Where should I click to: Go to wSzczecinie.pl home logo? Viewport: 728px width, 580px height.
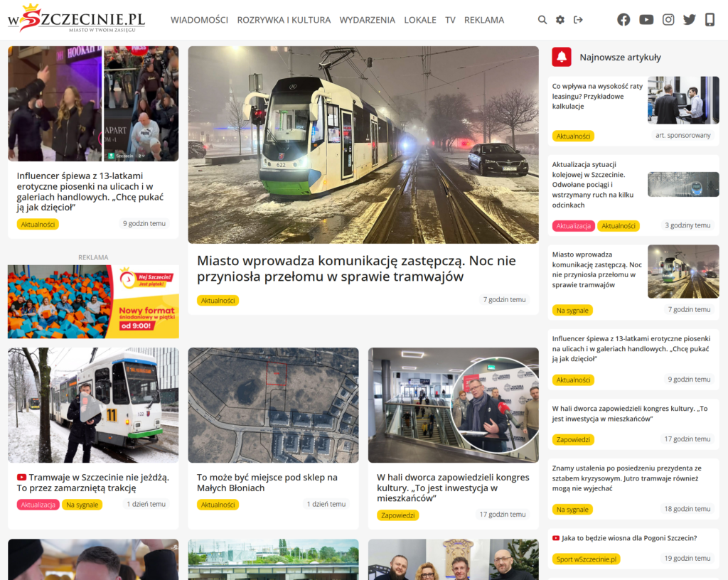(x=76, y=19)
